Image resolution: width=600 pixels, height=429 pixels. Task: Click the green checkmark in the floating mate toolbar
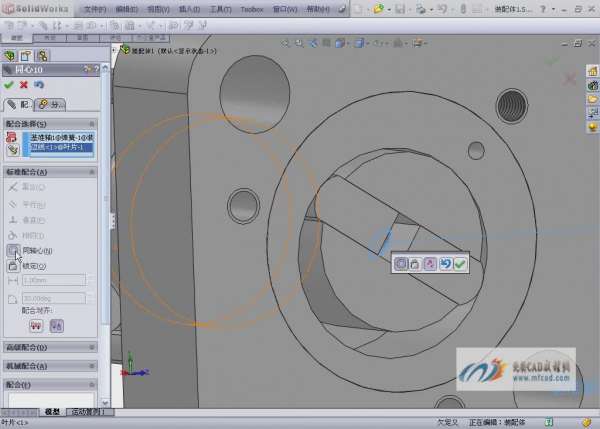[459, 263]
